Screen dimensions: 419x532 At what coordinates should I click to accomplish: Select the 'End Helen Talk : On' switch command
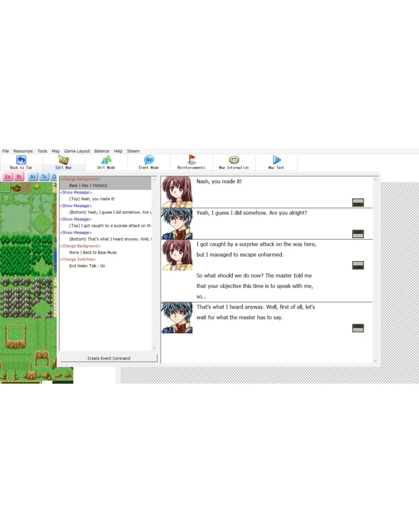(87, 266)
